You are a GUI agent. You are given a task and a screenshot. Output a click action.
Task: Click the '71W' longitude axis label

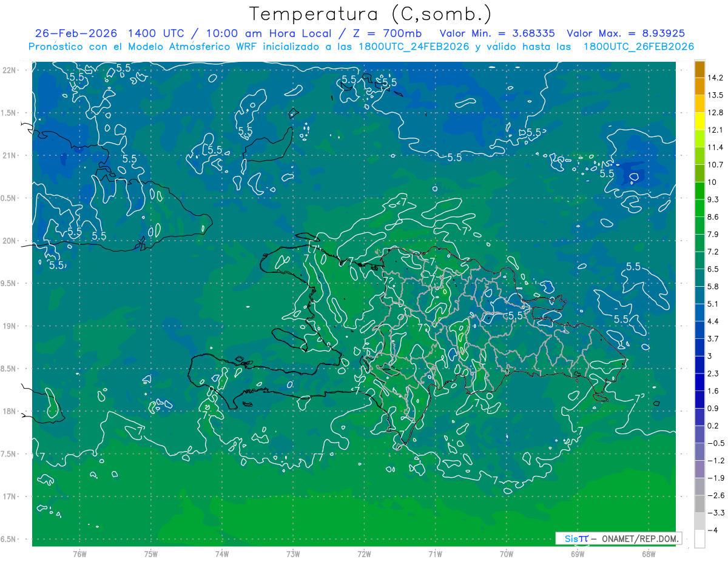point(435,554)
